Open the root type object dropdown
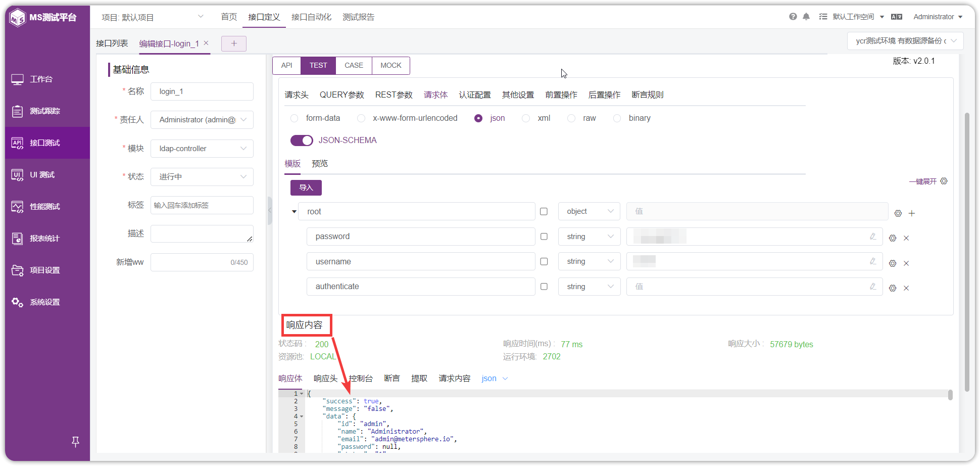The image size is (980, 466). pyautogui.click(x=590, y=211)
